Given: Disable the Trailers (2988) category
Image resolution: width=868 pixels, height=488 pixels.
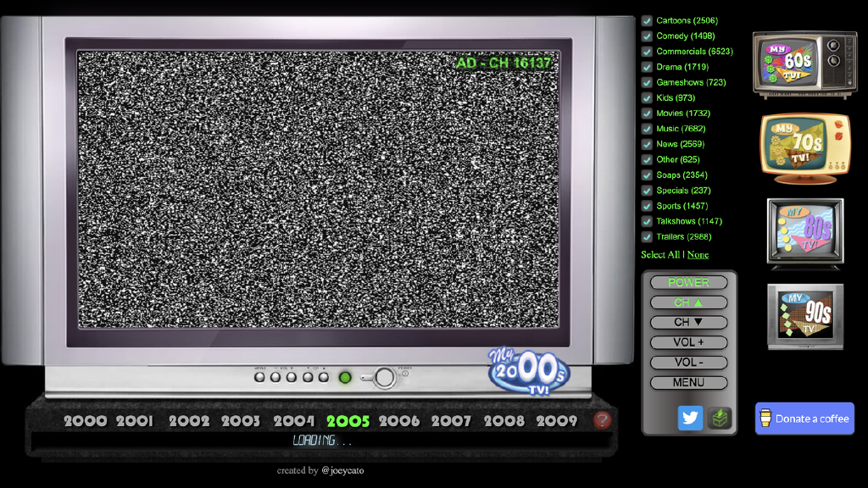Looking at the screenshot, I should click(647, 237).
